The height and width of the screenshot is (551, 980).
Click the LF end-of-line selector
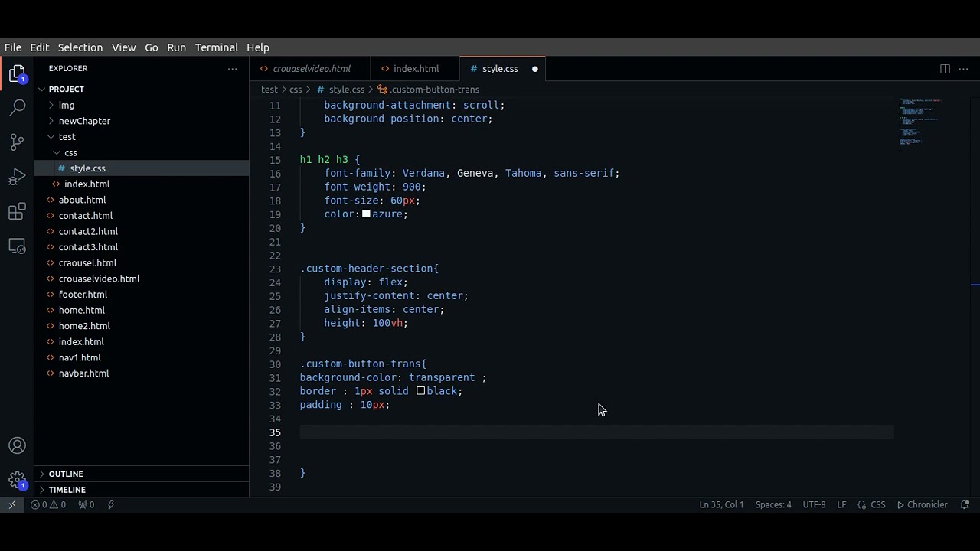[841, 504]
